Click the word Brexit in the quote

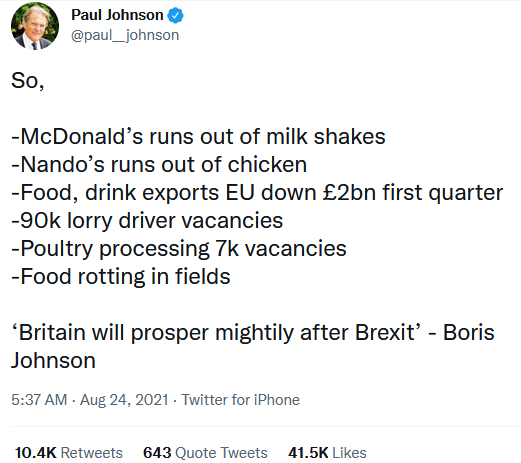tap(385, 333)
